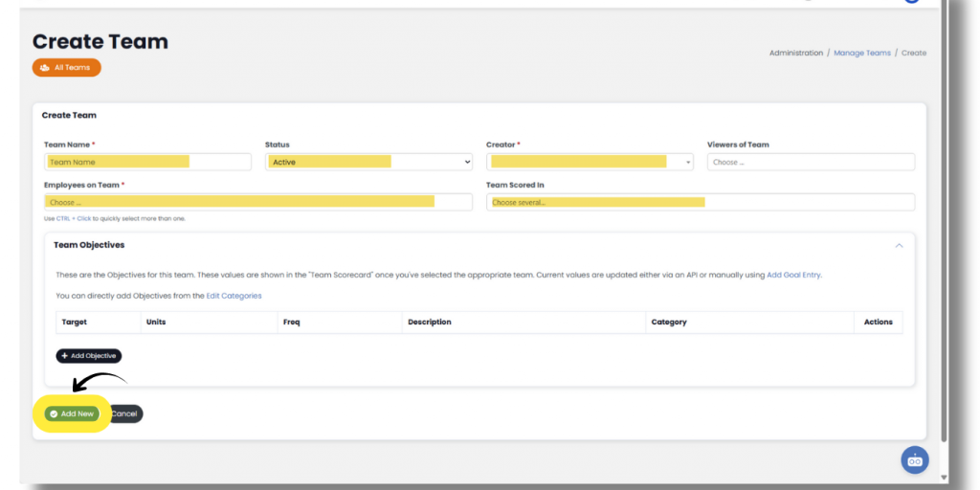The image size is (980, 490).
Task: Click the orange All Teams button
Action: [66, 68]
